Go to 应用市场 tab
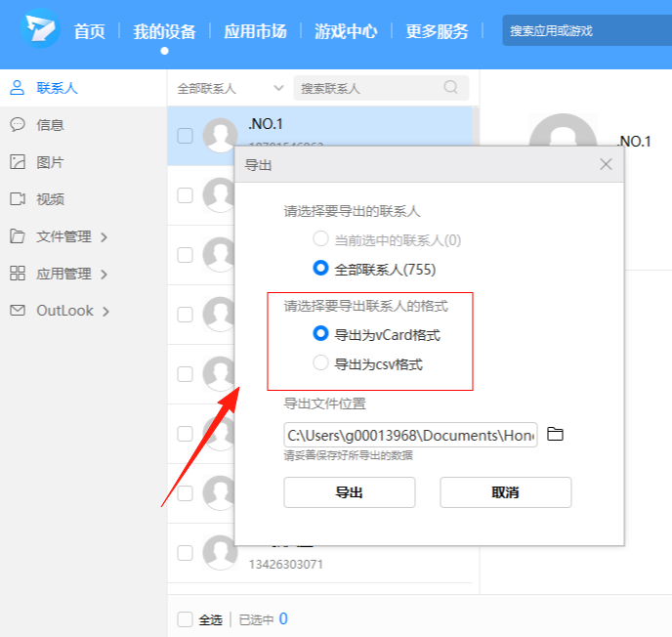The image size is (672, 637). 255,31
